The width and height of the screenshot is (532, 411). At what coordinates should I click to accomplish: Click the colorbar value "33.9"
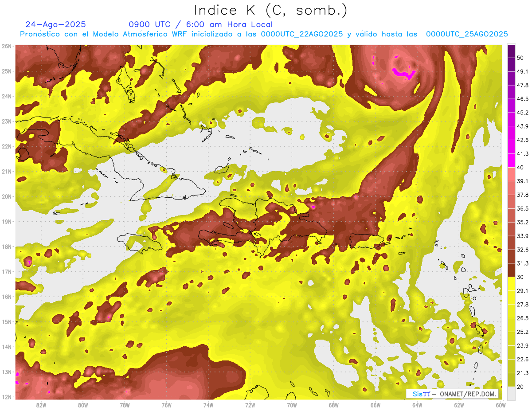pyautogui.click(x=523, y=236)
